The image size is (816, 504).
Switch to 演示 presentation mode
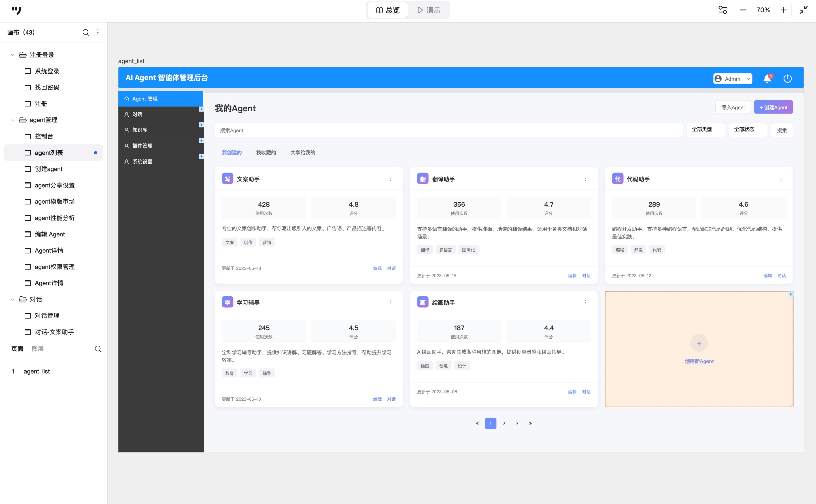tap(429, 10)
